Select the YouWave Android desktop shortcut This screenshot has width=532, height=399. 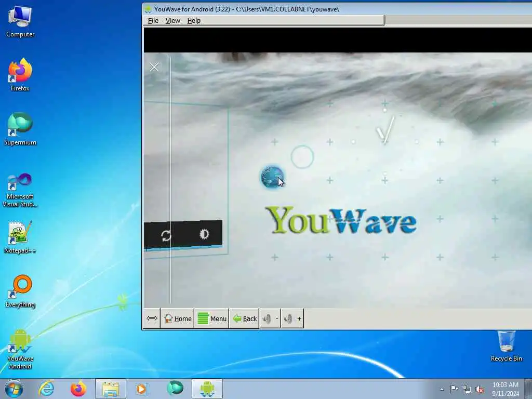click(x=20, y=349)
